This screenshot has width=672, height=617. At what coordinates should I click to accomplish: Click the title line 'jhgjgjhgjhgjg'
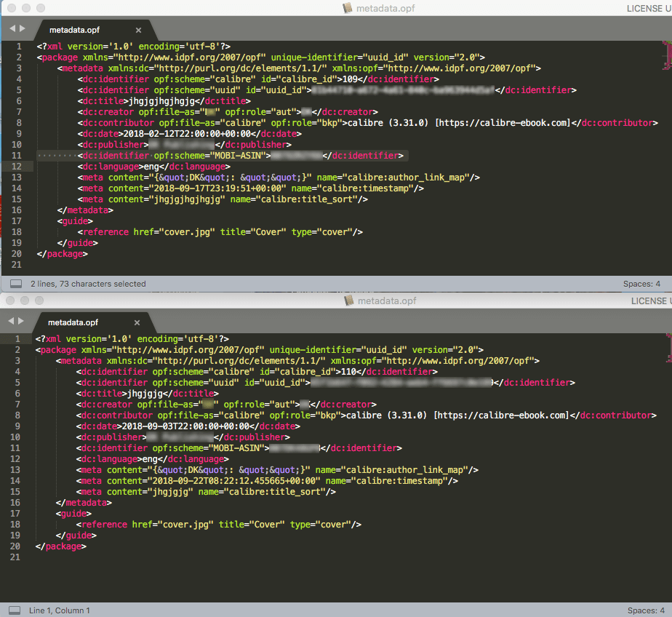[x=164, y=100]
